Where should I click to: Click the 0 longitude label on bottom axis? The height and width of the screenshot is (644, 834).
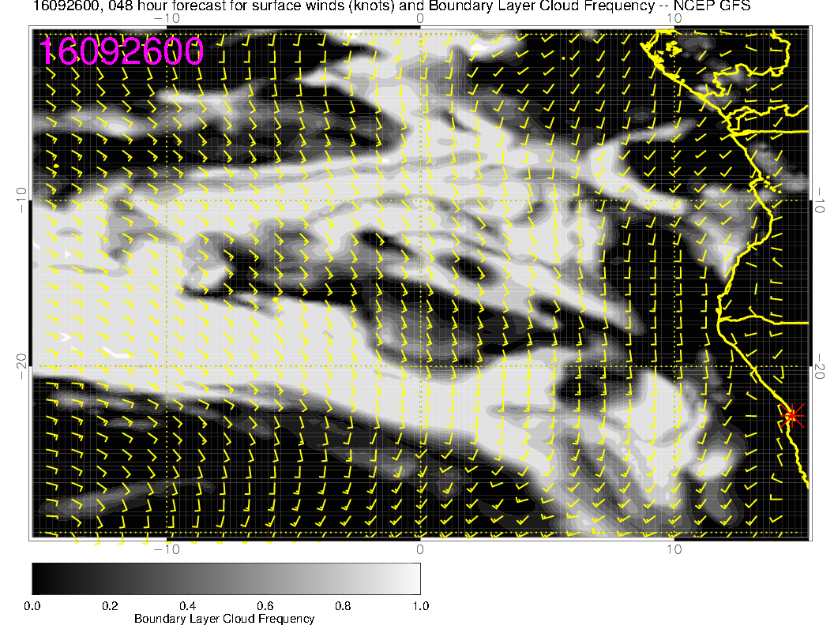point(420,549)
